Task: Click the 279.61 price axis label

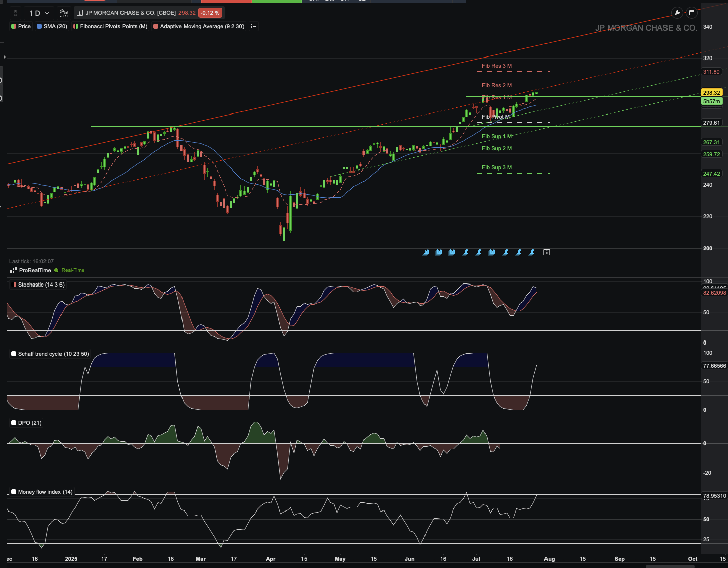Action: pos(712,123)
